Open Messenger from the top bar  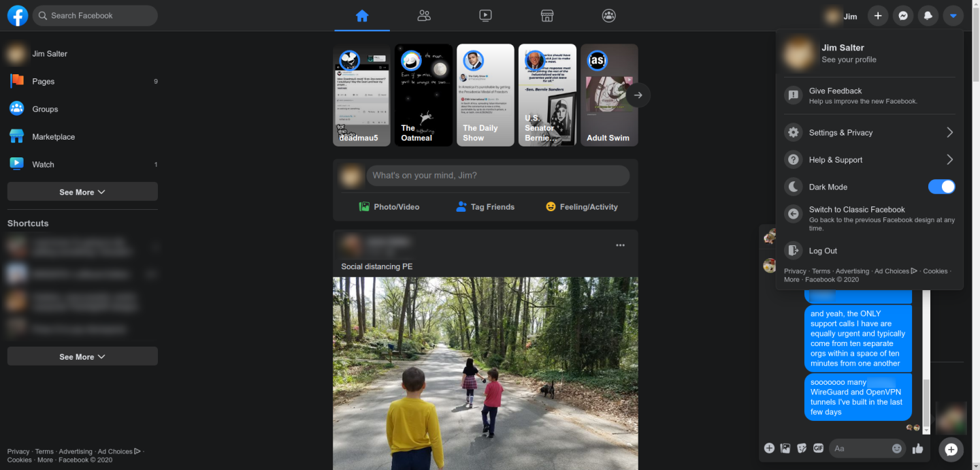[902, 15]
